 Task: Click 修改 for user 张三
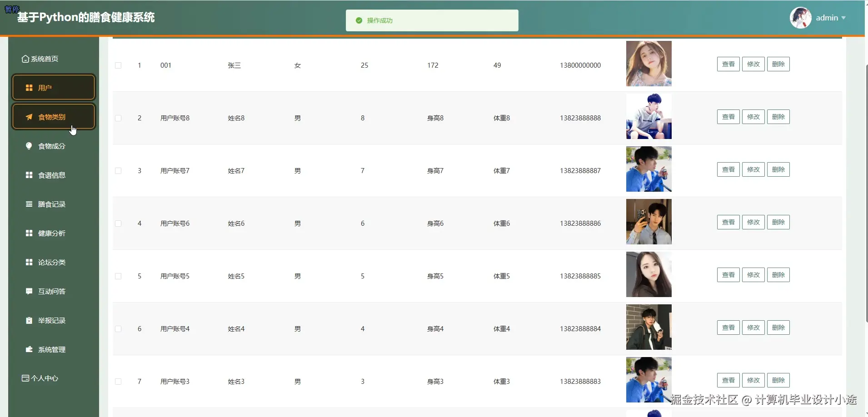[753, 64]
